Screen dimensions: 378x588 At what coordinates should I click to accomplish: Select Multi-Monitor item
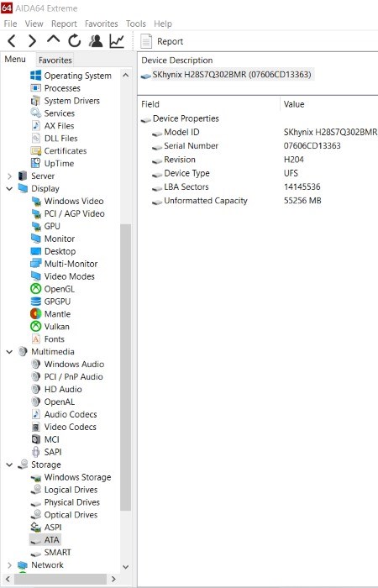pyautogui.click(x=64, y=264)
